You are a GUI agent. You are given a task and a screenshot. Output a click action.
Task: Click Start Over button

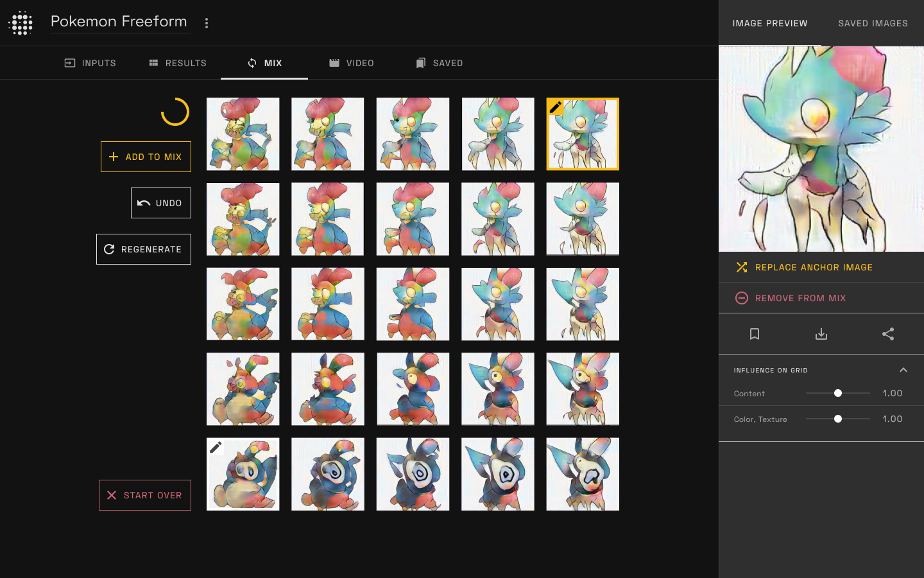pyautogui.click(x=145, y=495)
